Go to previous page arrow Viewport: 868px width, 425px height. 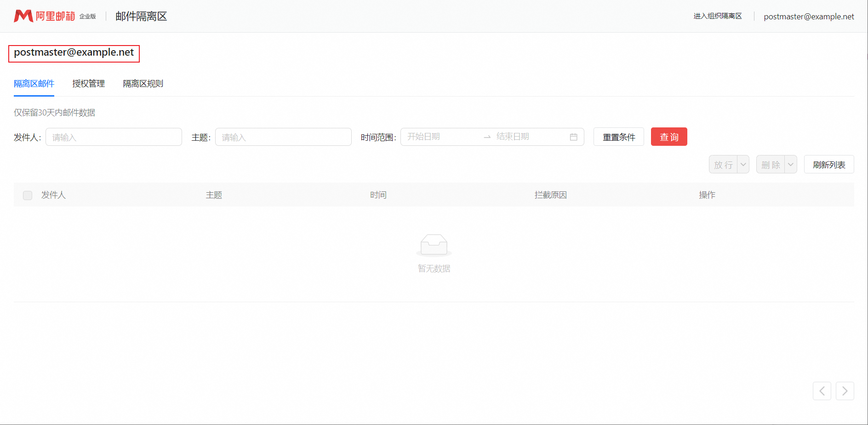tap(822, 391)
